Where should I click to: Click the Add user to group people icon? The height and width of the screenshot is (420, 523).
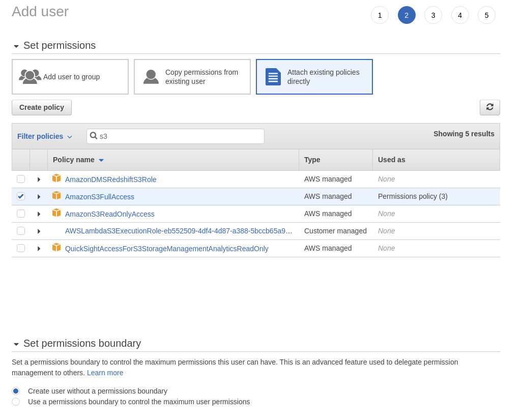30,76
